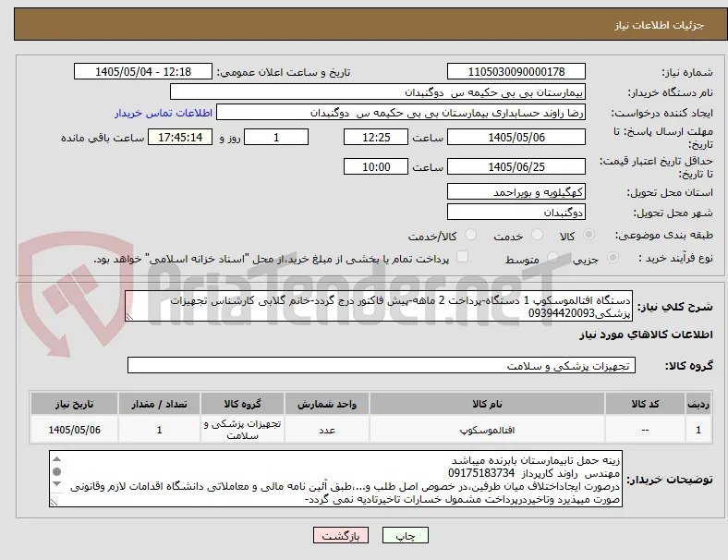728x560 pixels.
Task: Click the افتالموسکوپ item name cell
Action: (487, 430)
